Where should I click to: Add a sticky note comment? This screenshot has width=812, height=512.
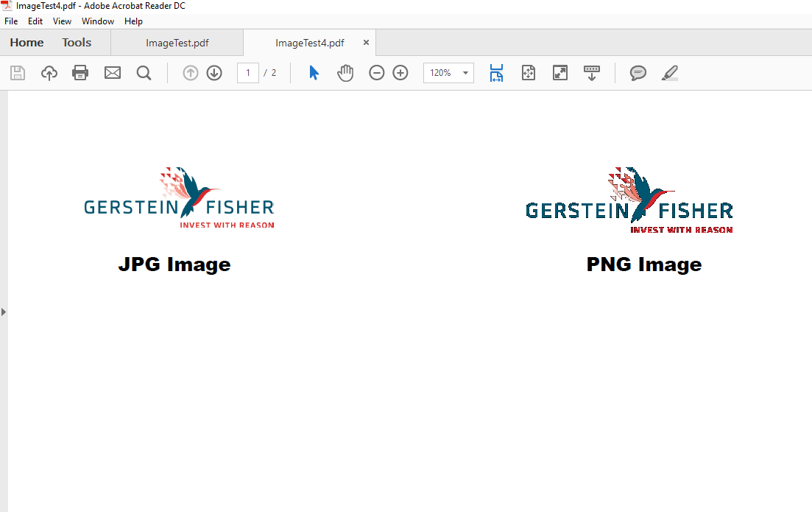(638, 73)
